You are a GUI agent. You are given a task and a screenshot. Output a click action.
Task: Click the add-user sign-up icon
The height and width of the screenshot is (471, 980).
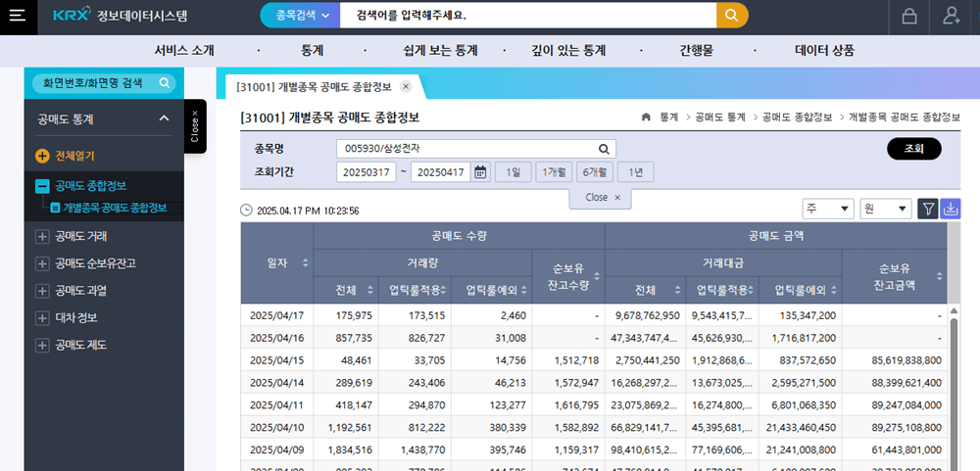click(x=952, y=17)
